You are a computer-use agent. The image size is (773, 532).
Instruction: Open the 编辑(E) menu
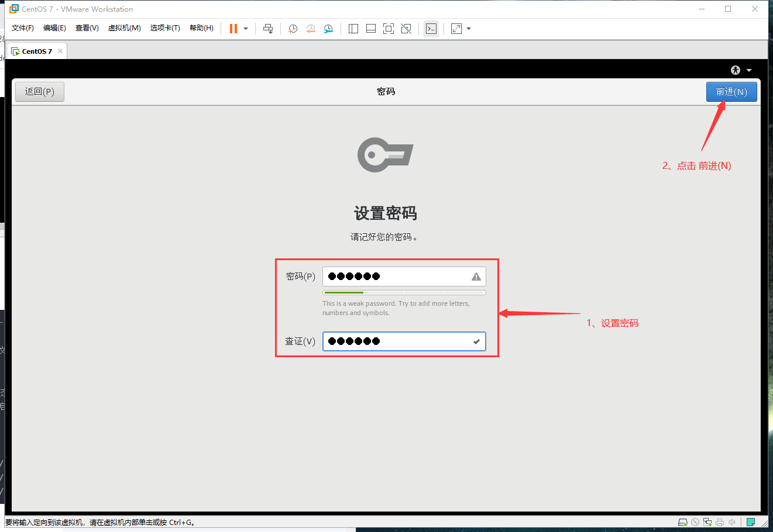[x=54, y=28]
